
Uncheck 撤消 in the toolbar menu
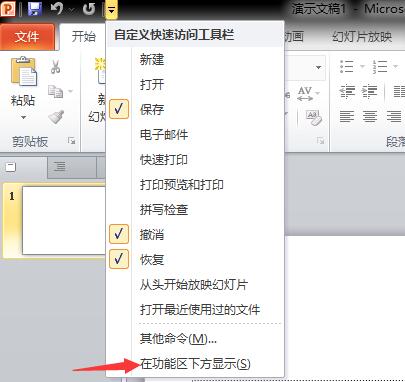click(x=195, y=235)
